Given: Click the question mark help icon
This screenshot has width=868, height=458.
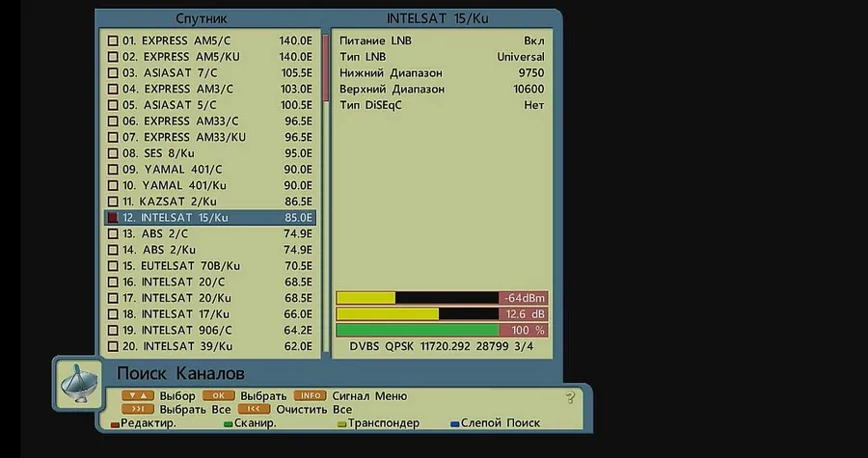Looking at the screenshot, I should tap(571, 397).
